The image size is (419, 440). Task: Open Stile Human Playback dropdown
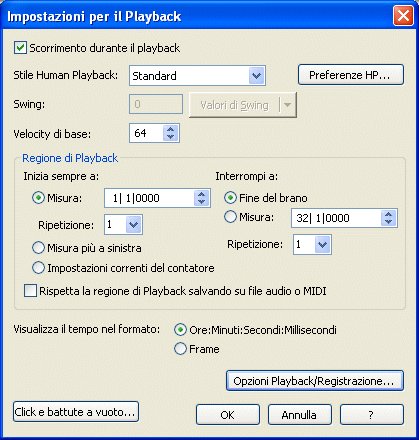(257, 76)
